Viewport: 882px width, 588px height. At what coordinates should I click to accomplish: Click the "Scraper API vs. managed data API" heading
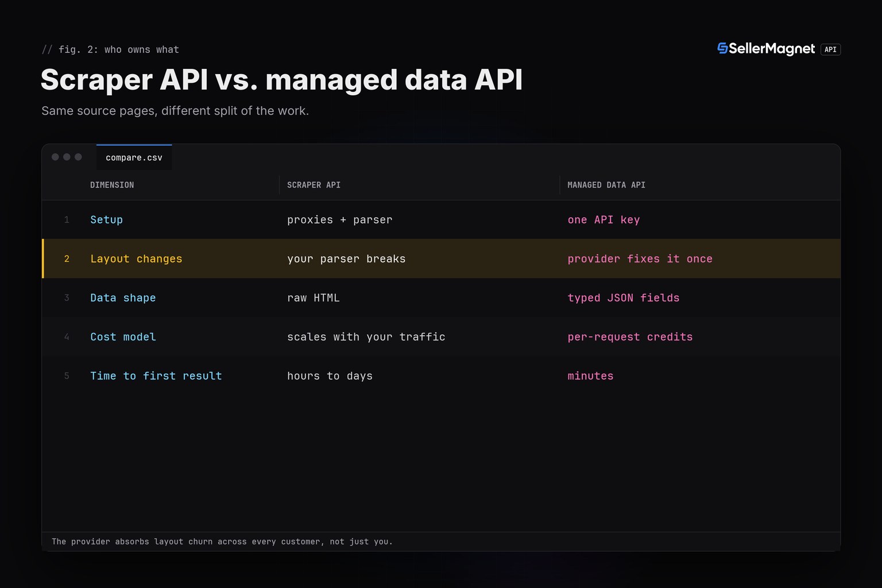pos(281,79)
